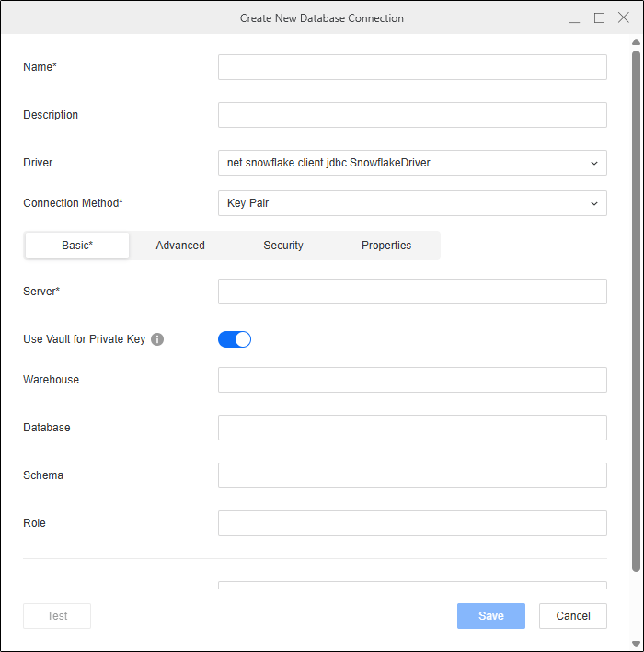This screenshot has height=652, width=644.
Task: Expand the Connection Method dropdown
Action: coord(412,203)
